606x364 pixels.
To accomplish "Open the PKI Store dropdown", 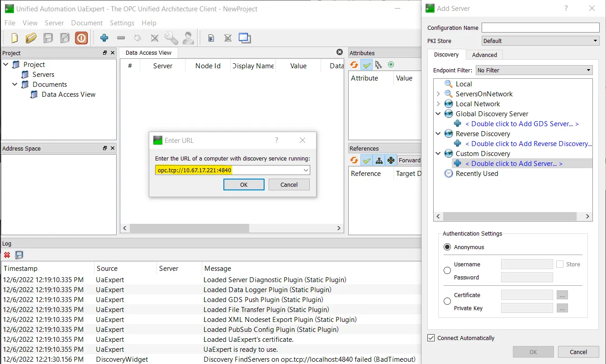I will tap(540, 41).
